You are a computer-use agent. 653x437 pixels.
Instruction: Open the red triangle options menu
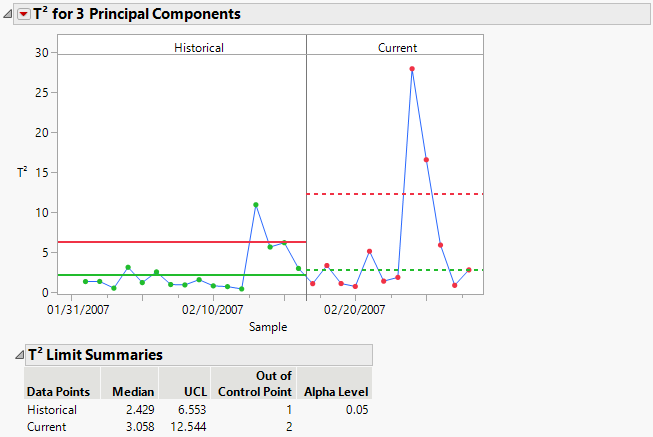pos(24,15)
